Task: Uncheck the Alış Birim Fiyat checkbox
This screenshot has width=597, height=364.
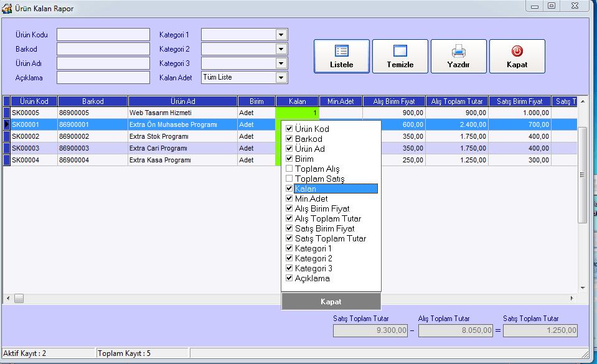Action: [289, 208]
